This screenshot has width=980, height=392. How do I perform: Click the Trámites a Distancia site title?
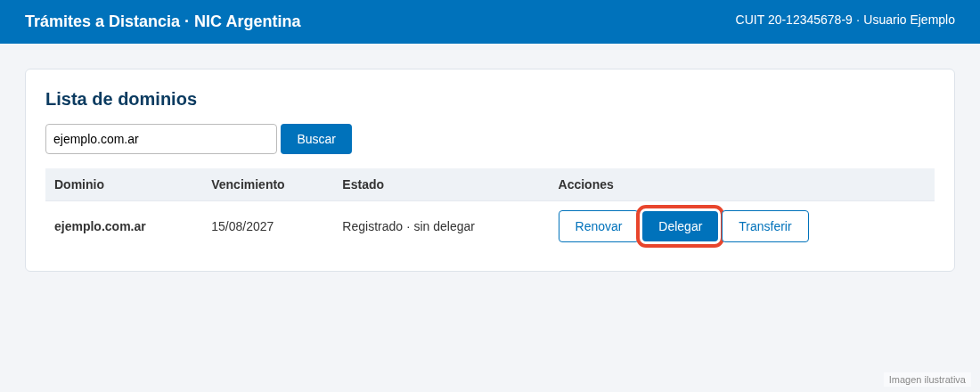tap(162, 21)
